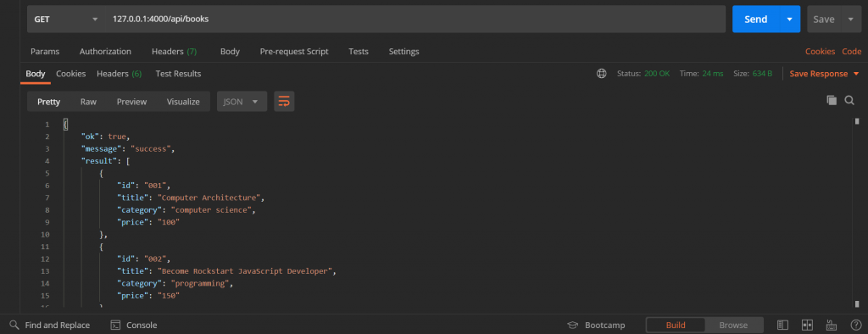Switch to Pretty response view
Viewport: 868px width, 334px height.
coord(48,102)
